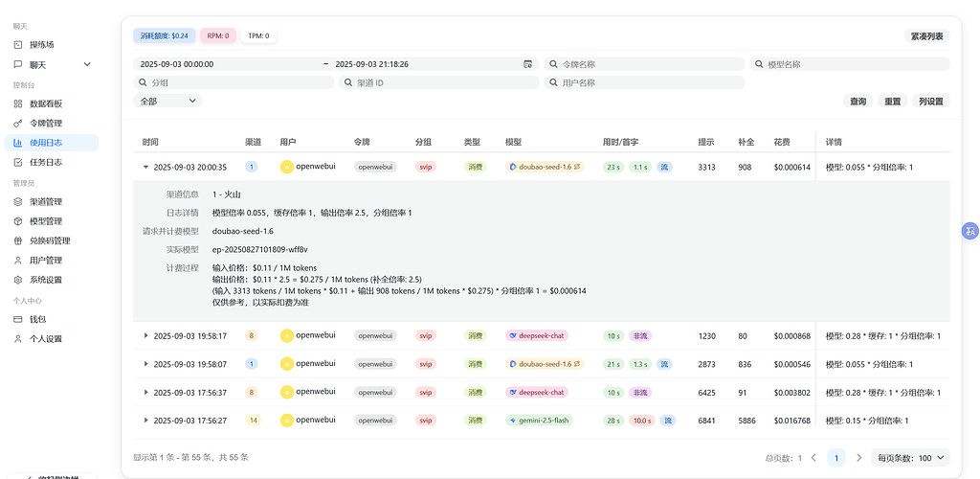Collapse the 20:00:35 log row
The image size is (980, 479).
(x=145, y=167)
